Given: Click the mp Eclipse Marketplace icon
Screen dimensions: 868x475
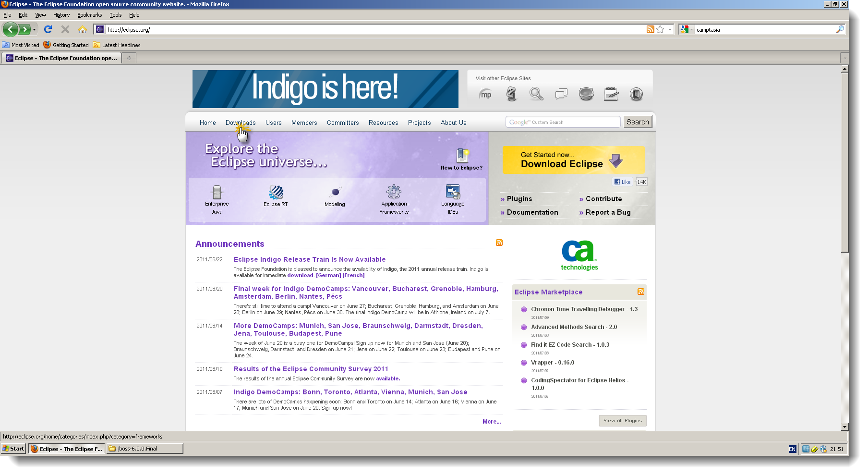Looking at the screenshot, I should click(486, 95).
